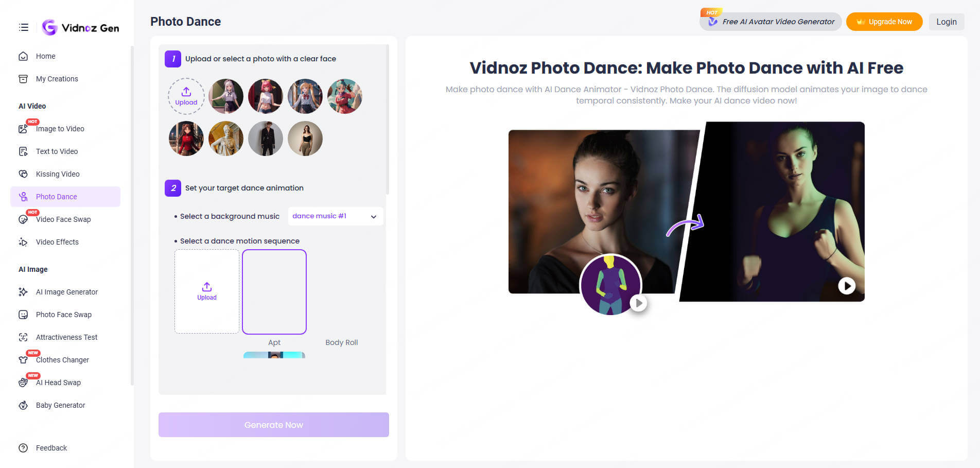The width and height of the screenshot is (980, 468).
Task: Click the Vidnoz Photo Dance headline text
Action: coord(686,67)
